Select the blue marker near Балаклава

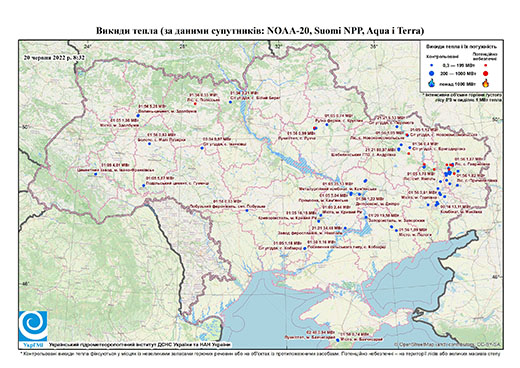pyautogui.click(x=338, y=340)
